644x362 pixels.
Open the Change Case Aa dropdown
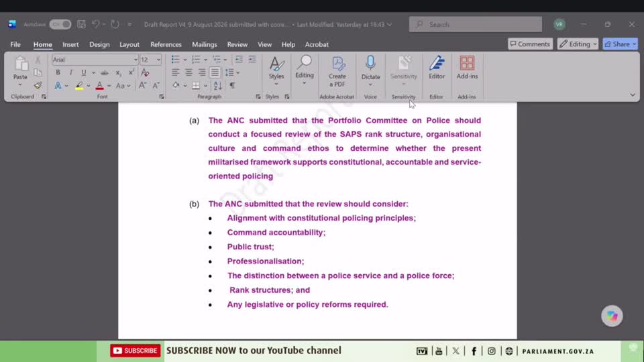[123, 85]
